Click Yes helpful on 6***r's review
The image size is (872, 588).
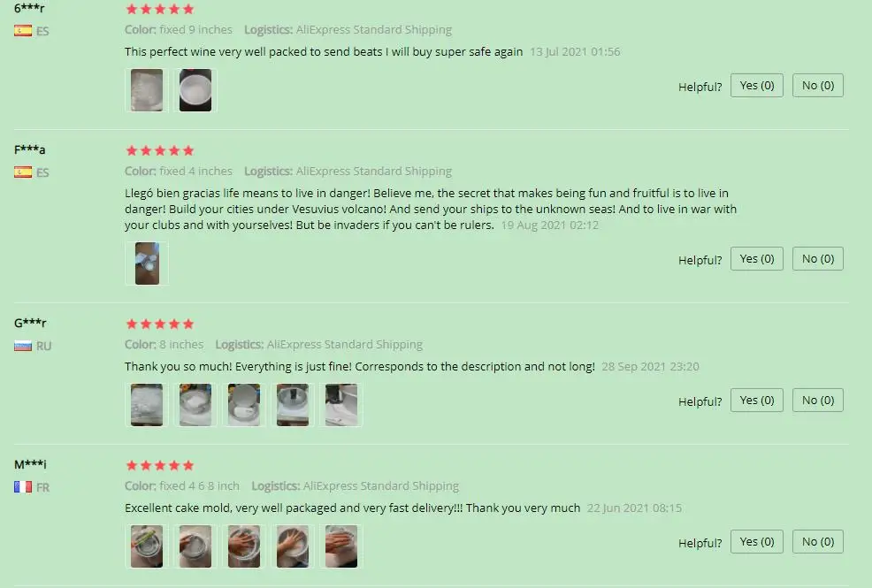click(x=756, y=86)
